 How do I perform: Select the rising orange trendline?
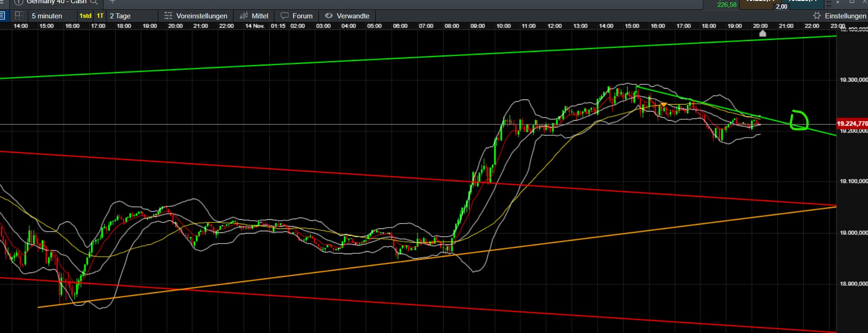click(437, 257)
